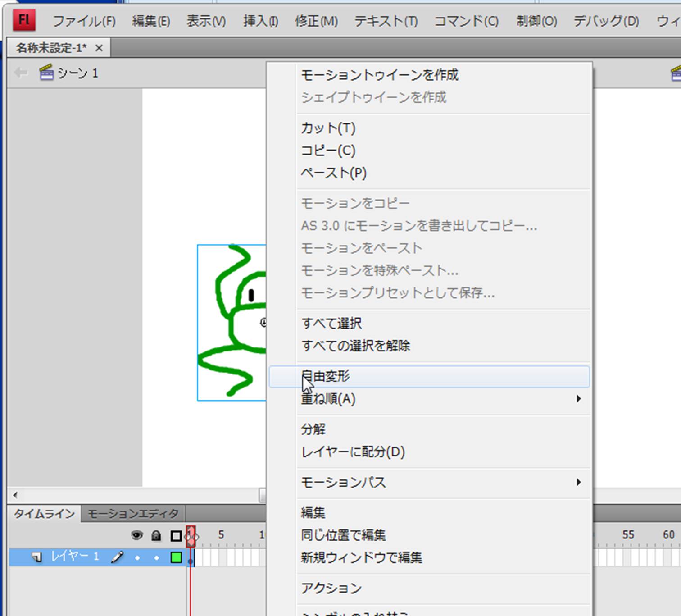Click the red playhead at frame 1
The image size is (681, 616).
pyautogui.click(x=191, y=536)
